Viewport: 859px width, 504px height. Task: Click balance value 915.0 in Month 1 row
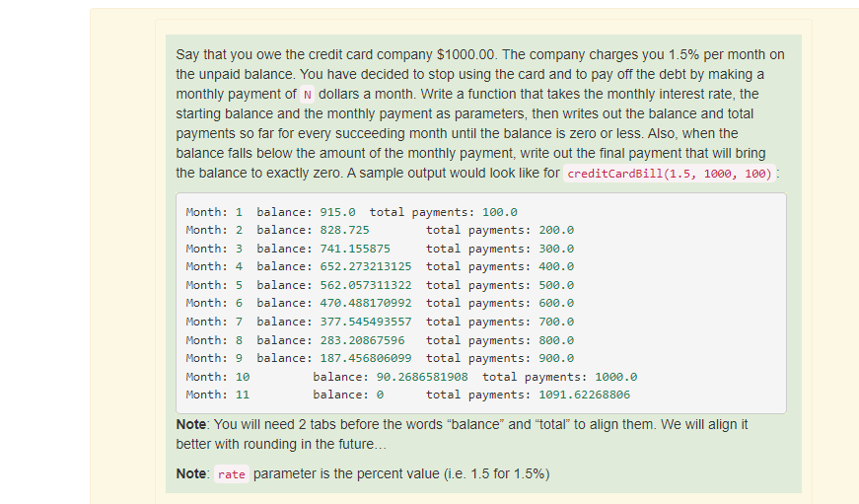337,212
